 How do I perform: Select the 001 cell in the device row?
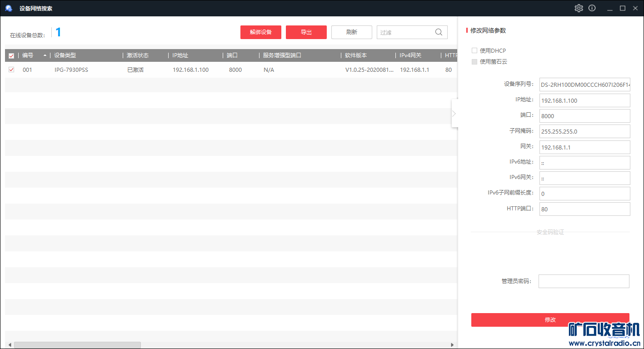[x=28, y=70]
